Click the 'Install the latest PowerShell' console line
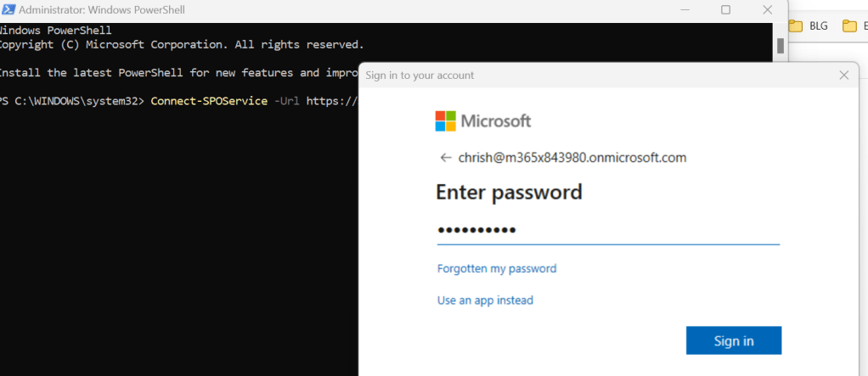868x376 pixels. 170,73
